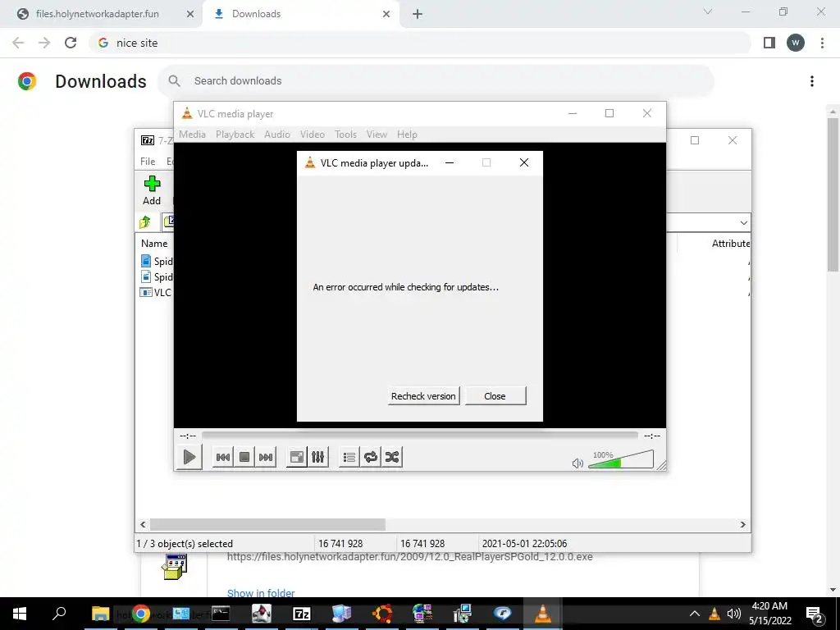The image size is (840, 630).
Task: Show hidden system tray icons
Action: [694, 614]
